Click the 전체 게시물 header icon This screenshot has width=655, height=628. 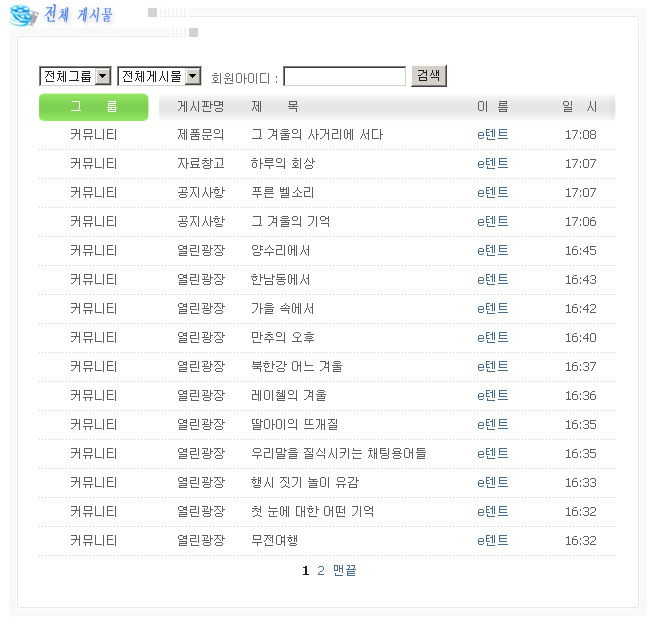24,15
